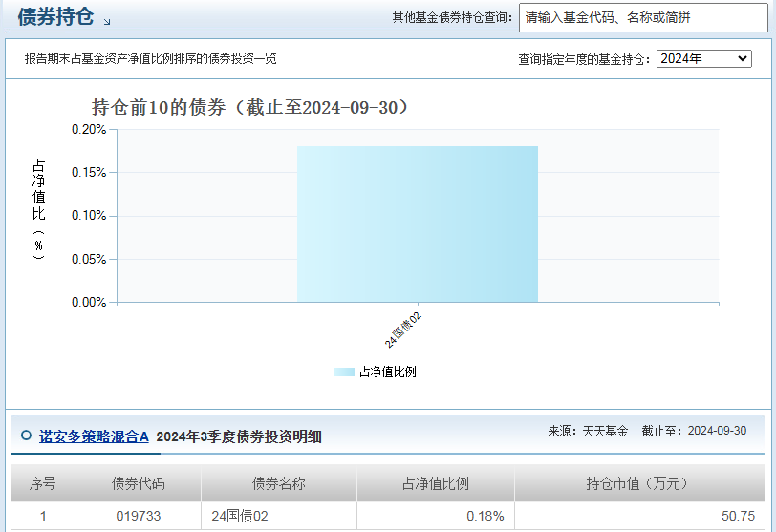Click the 0.00% y-axis label
Image resolution: width=776 pixels, height=532 pixels.
(89, 302)
